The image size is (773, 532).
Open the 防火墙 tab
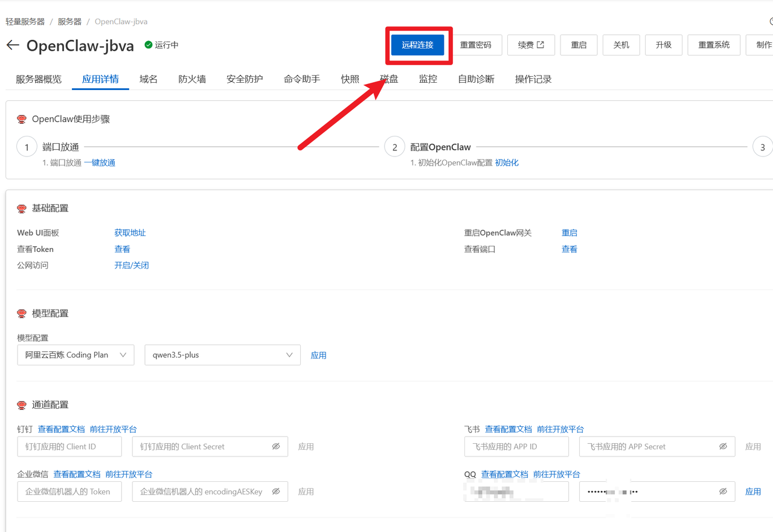click(192, 79)
